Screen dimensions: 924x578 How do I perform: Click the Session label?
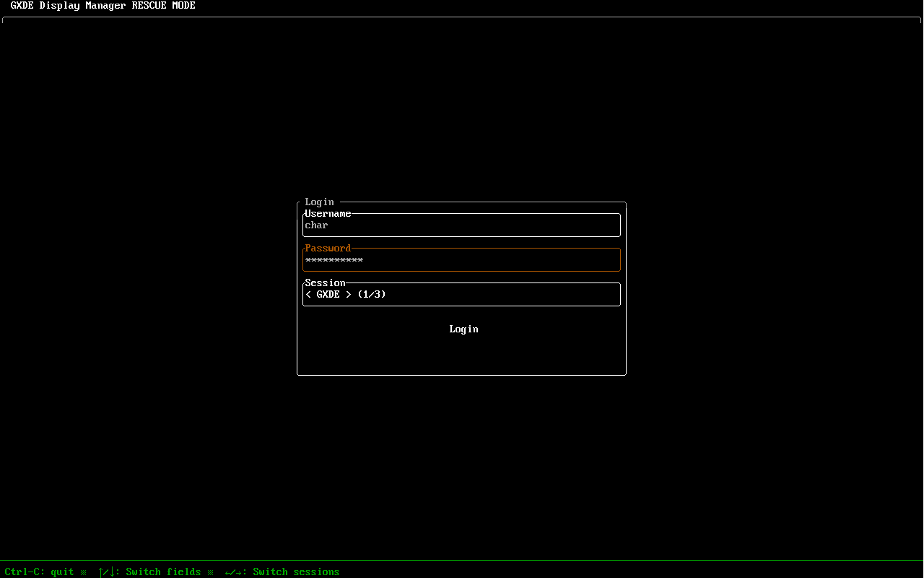(x=325, y=282)
